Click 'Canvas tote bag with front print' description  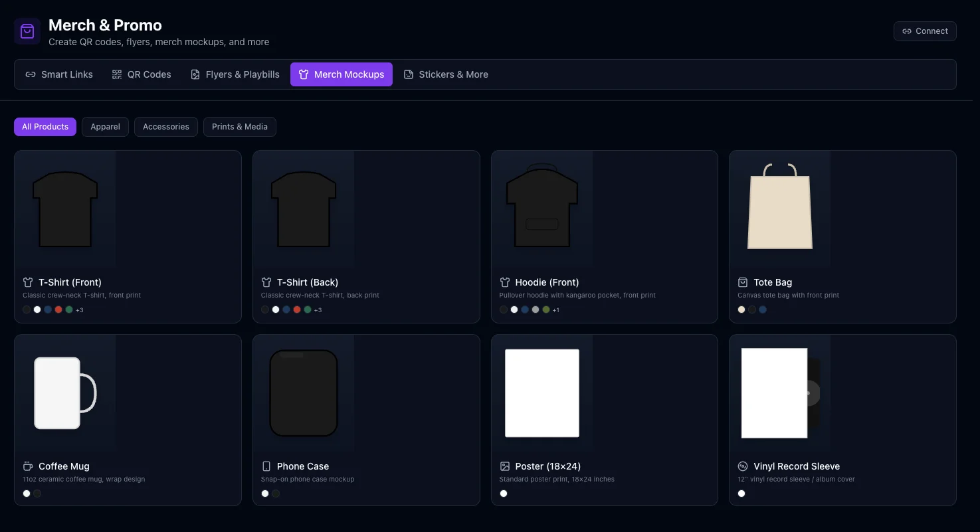[x=788, y=296]
